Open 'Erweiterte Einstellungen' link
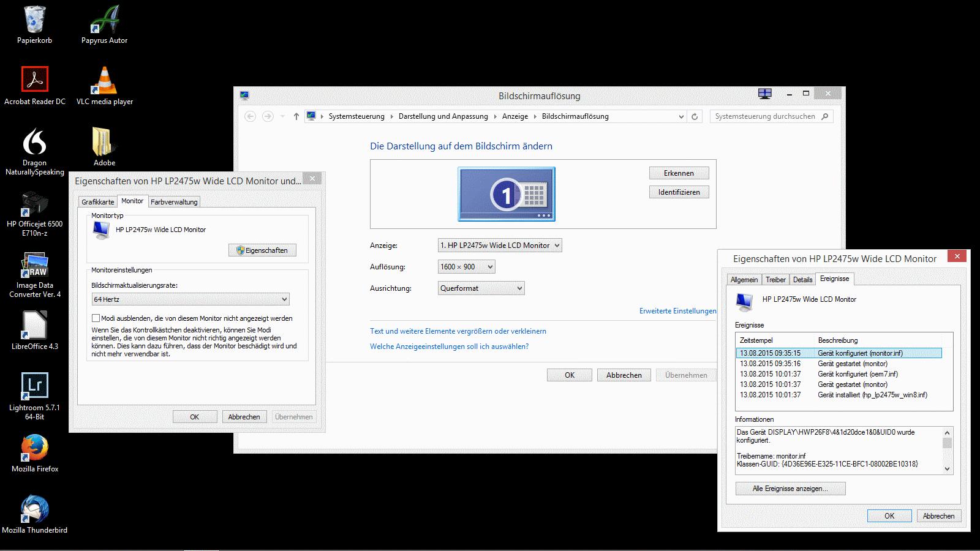Screen dimensions: 980x551 point(677,311)
